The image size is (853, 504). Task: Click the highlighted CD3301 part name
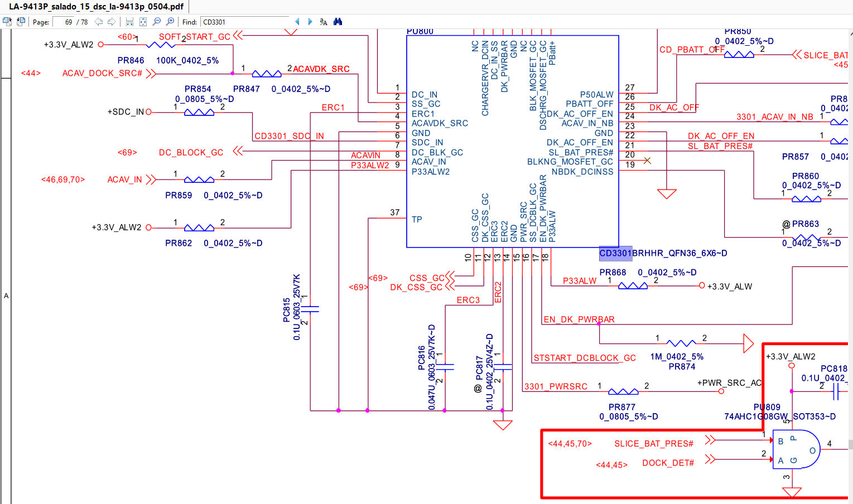pos(615,253)
